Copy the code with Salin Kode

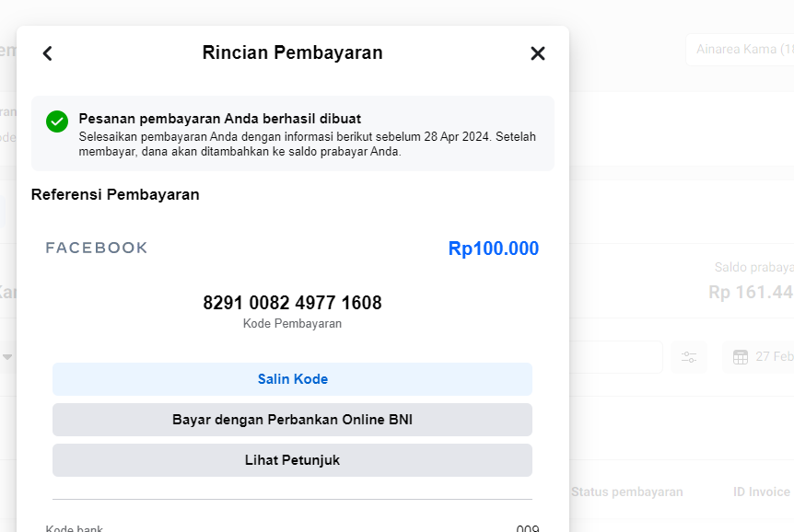(x=292, y=379)
